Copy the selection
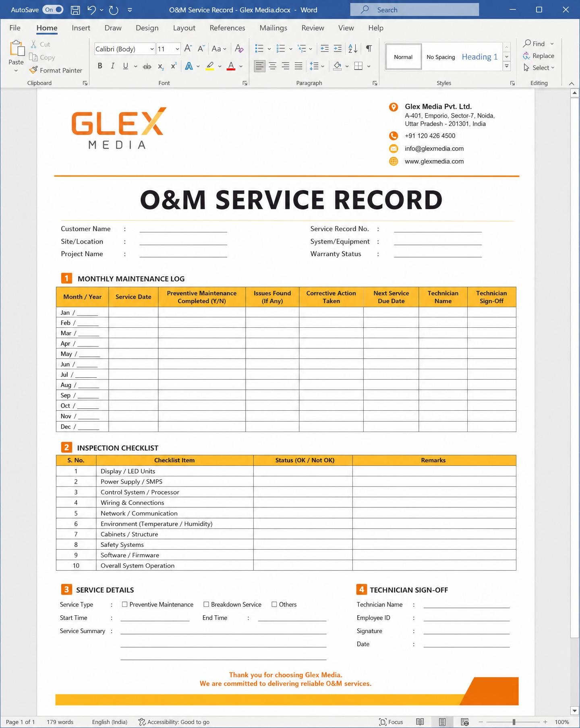 pyautogui.click(x=42, y=57)
